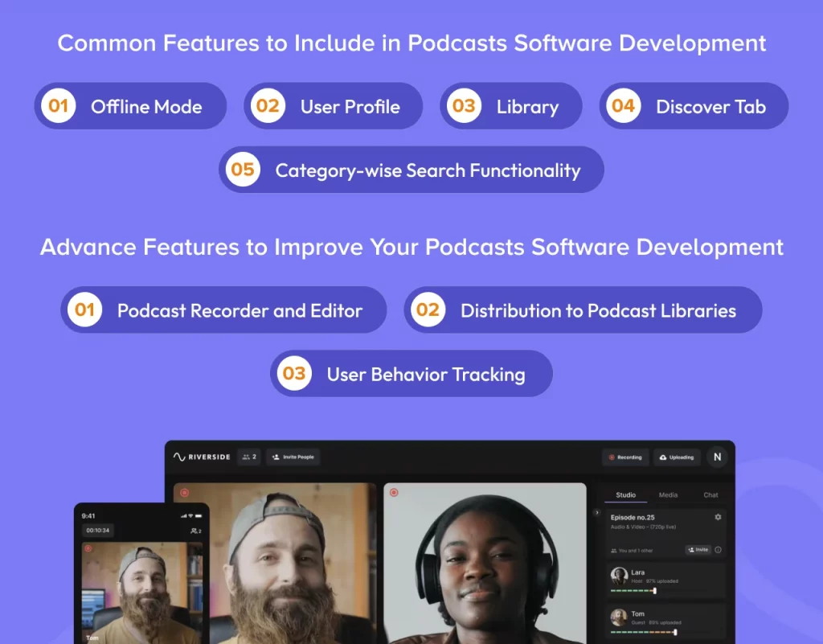Click the 01 badge beside Offline Mode
The width and height of the screenshot is (823, 644).
58,105
